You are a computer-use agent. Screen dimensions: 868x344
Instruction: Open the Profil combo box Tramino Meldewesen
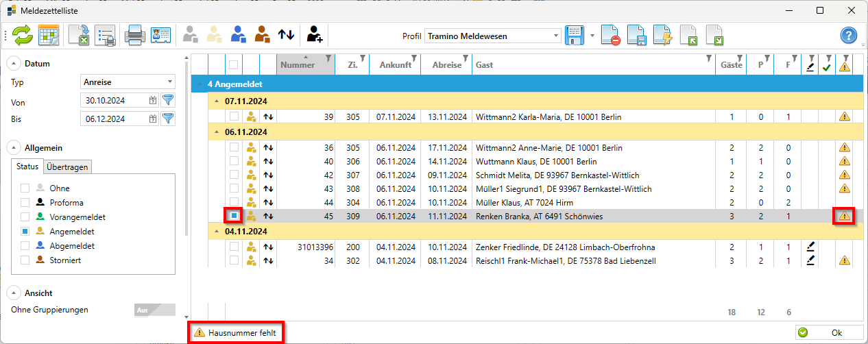(x=493, y=36)
